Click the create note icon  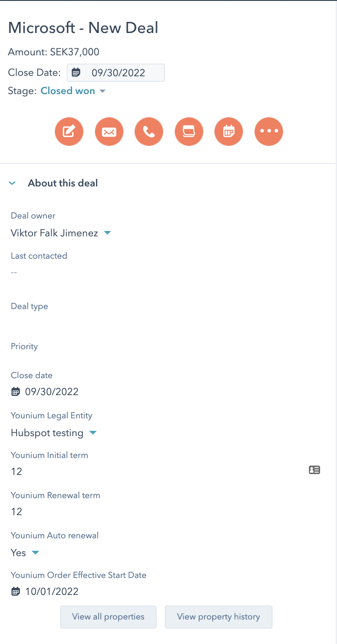(69, 132)
